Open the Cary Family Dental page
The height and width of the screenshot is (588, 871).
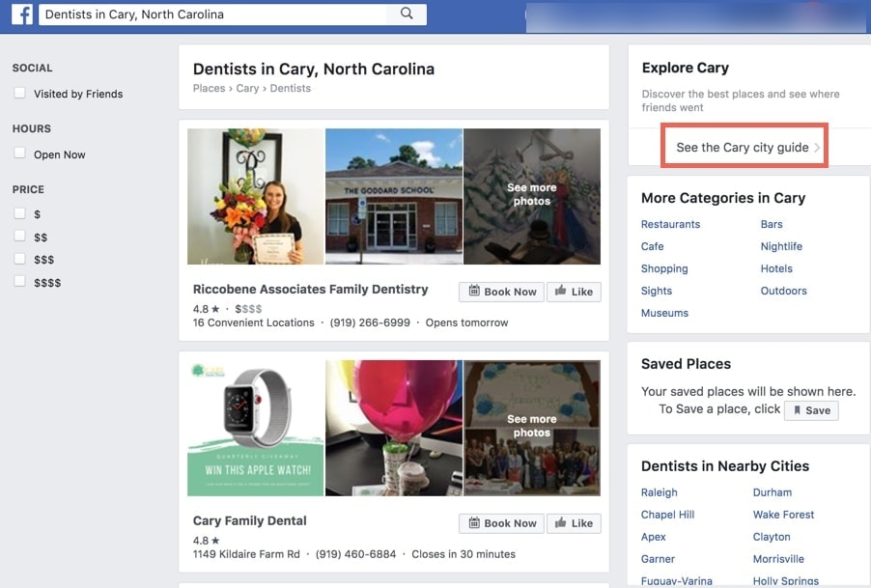point(249,520)
